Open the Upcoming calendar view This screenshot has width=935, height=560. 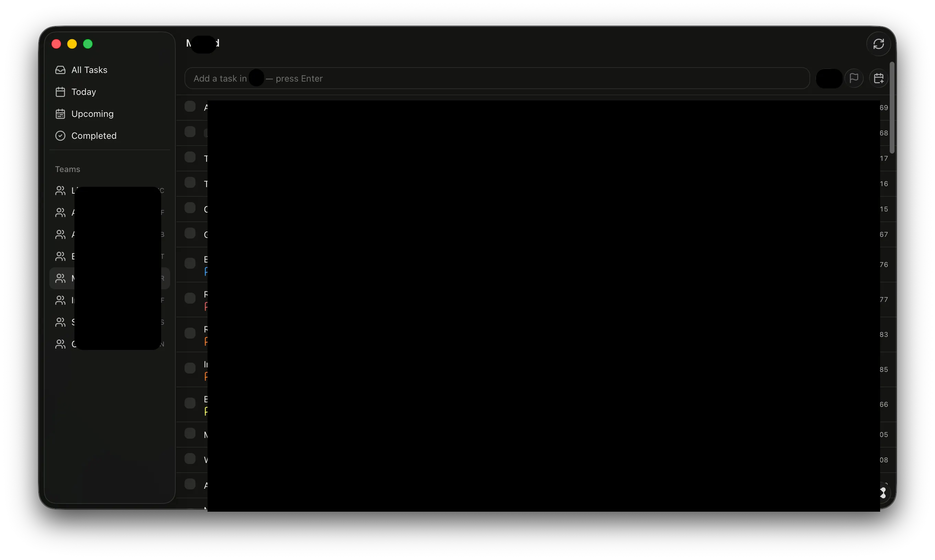pyautogui.click(x=109, y=113)
